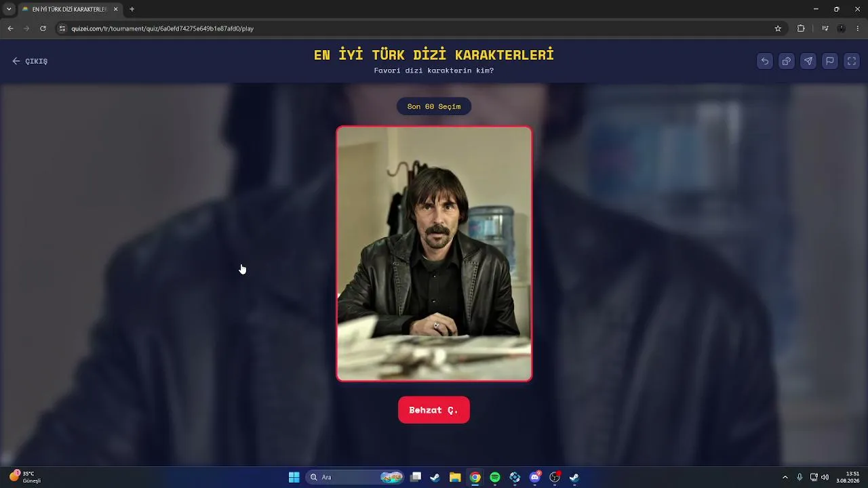Open a new browser tab
The image size is (868, 488).
click(132, 9)
